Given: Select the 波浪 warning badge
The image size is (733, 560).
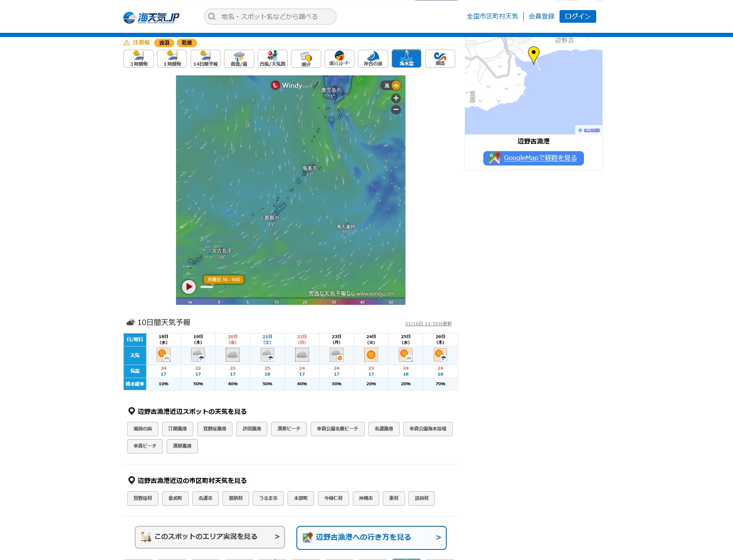Looking at the screenshot, I should (x=164, y=43).
